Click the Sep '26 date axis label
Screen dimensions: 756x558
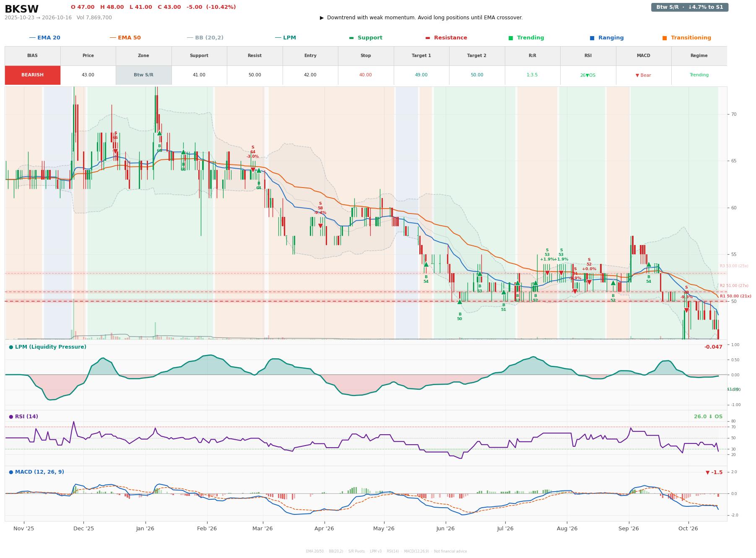click(629, 529)
